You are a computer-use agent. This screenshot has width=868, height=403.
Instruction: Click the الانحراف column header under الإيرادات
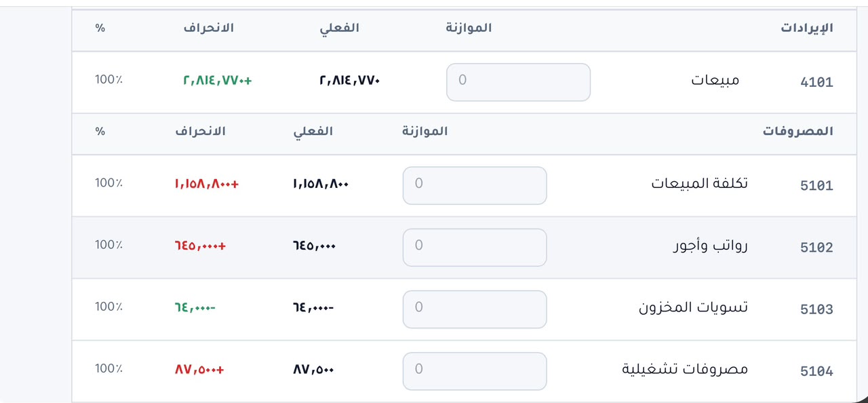click(208, 28)
